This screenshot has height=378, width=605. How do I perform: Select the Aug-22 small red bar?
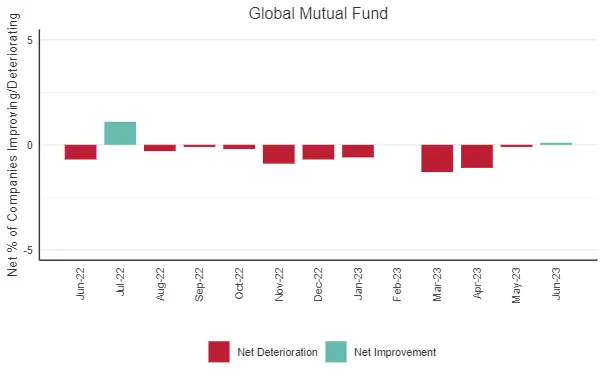click(x=160, y=148)
